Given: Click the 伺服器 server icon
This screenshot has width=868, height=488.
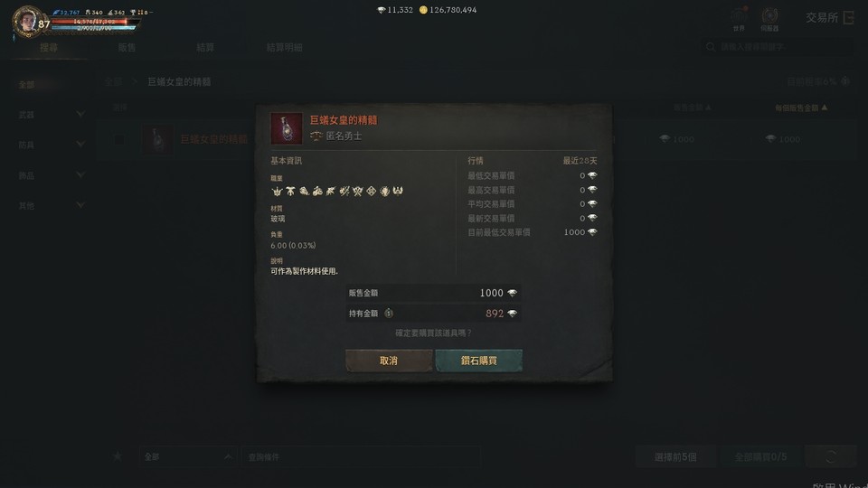Looking at the screenshot, I should (769, 16).
